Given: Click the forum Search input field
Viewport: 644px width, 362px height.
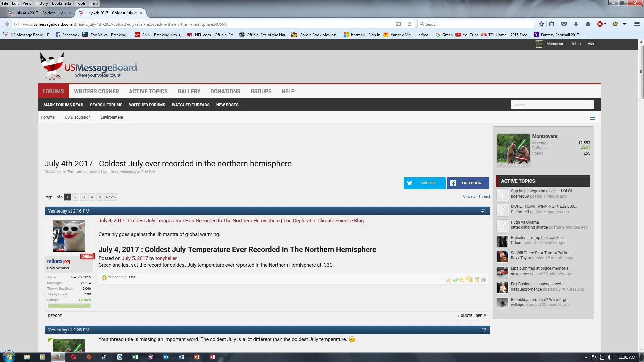Looking at the screenshot, I should (x=552, y=105).
